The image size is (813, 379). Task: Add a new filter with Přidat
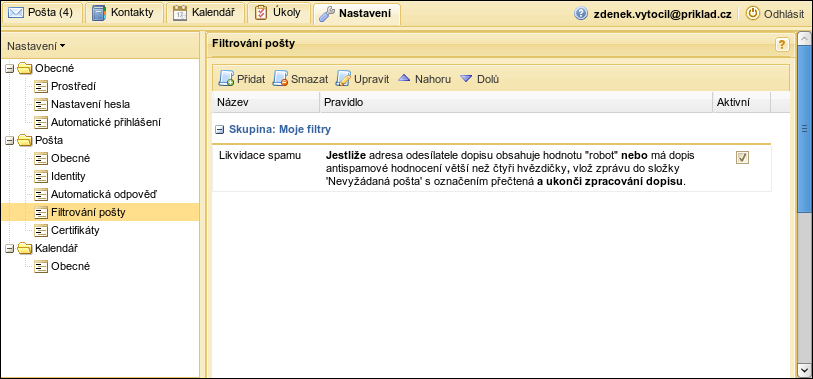242,79
